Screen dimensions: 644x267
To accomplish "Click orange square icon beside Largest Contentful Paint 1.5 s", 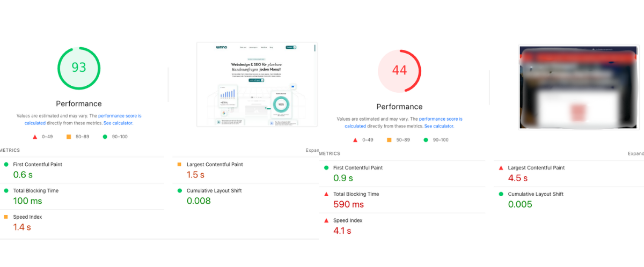I will click(x=179, y=165).
